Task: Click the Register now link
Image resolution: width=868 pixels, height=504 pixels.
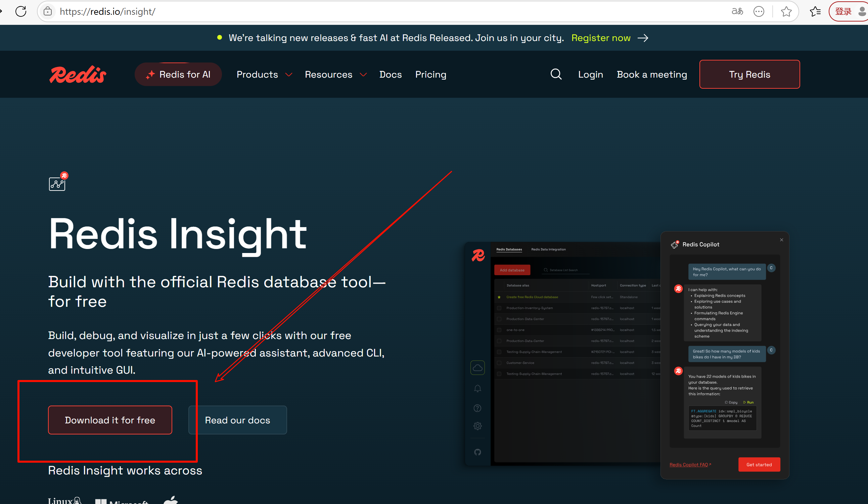Action: [x=601, y=38]
